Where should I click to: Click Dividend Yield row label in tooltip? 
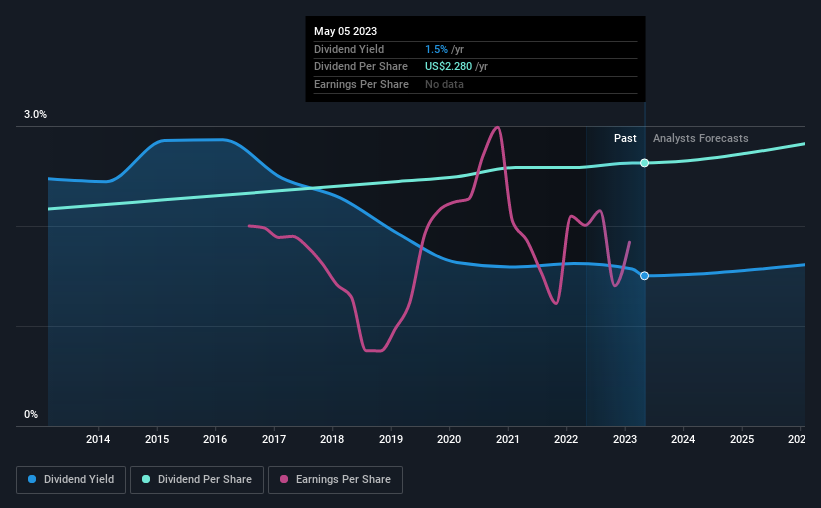(x=349, y=49)
